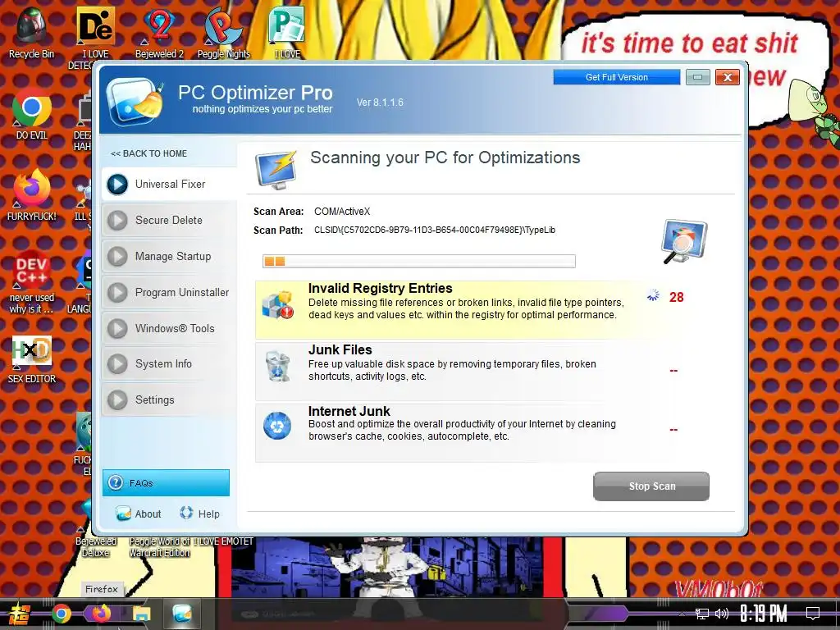Click the FAQs question mark icon
This screenshot has height=630, width=840.
115,482
